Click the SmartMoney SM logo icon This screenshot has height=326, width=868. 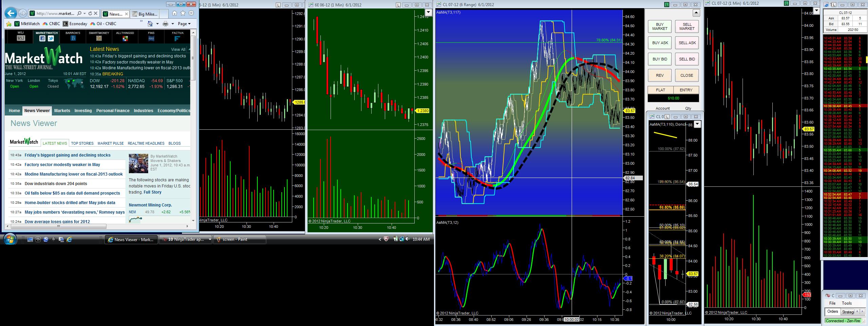point(99,38)
